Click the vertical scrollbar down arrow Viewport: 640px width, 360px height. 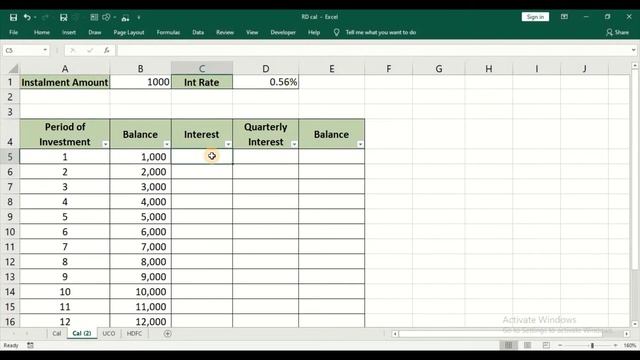[635, 324]
